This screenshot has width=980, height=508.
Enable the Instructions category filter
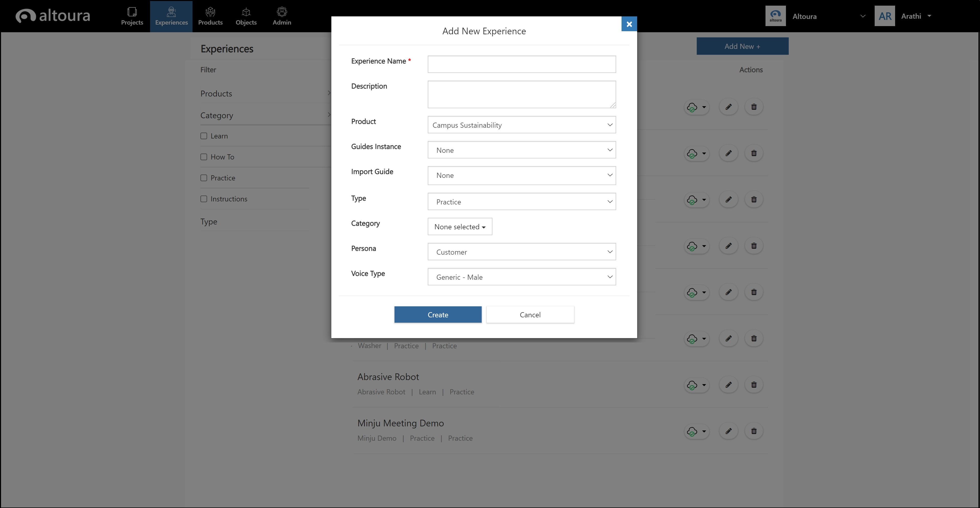[204, 199]
